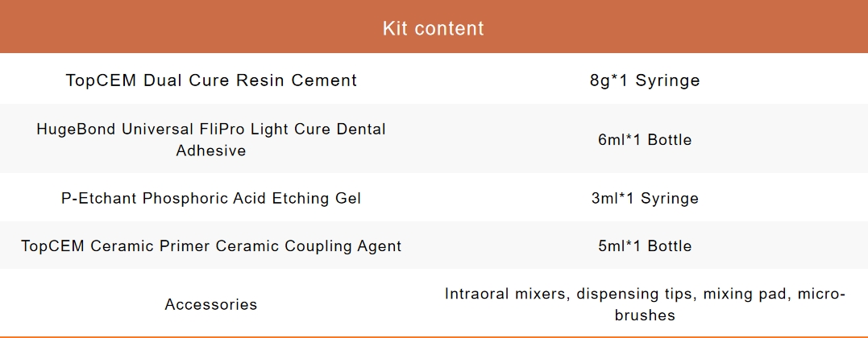Click the words Ceramic Primer
The image size is (868, 338).
(172, 245)
